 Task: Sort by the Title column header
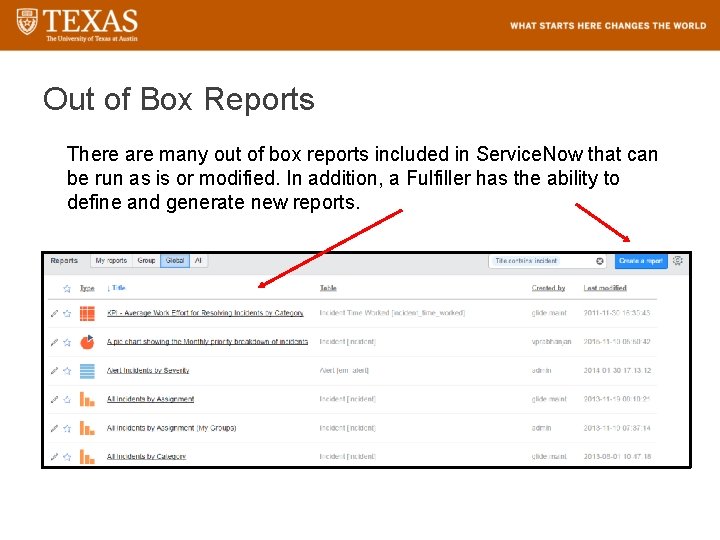pos(116,288)
